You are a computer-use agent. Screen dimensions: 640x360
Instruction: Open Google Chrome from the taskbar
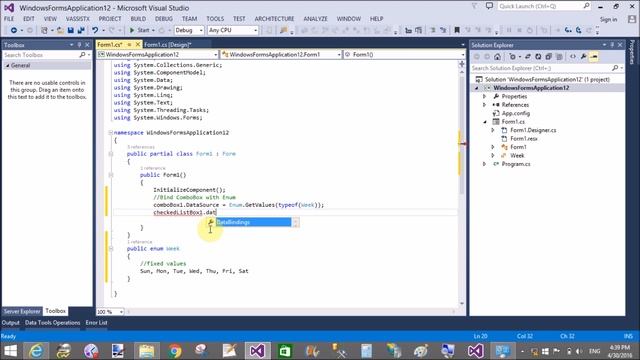click(x=175, y=351)
